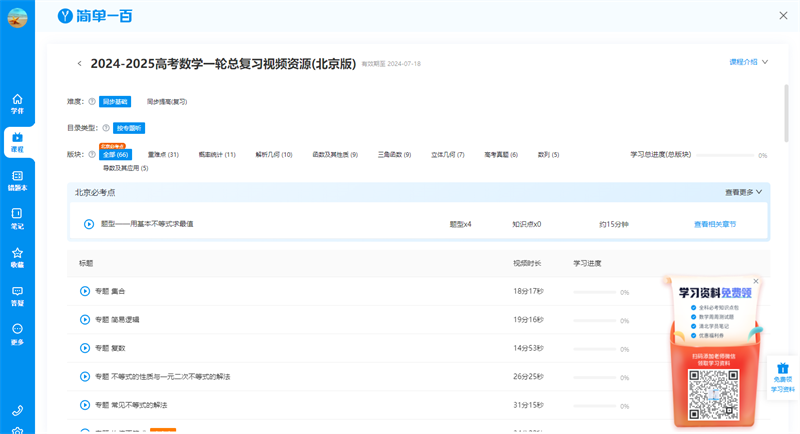Select the 按专题听 catalog type

click(x=129, y=128)
